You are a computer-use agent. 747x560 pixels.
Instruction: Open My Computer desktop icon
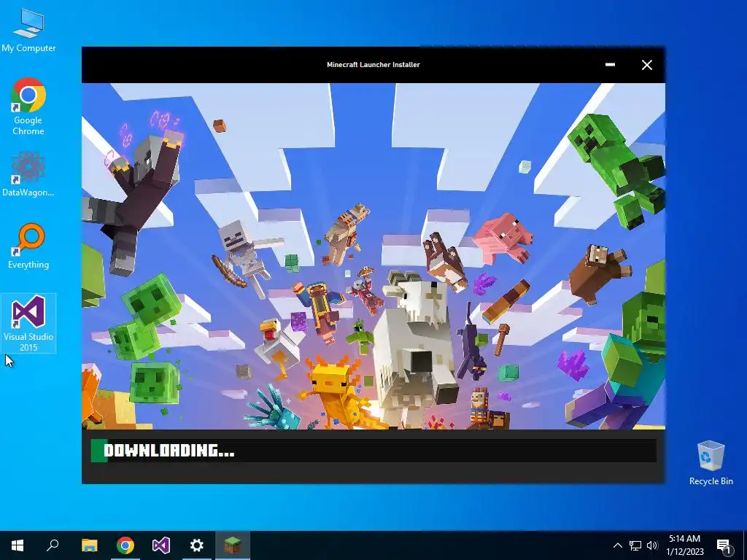click(28, 29)
